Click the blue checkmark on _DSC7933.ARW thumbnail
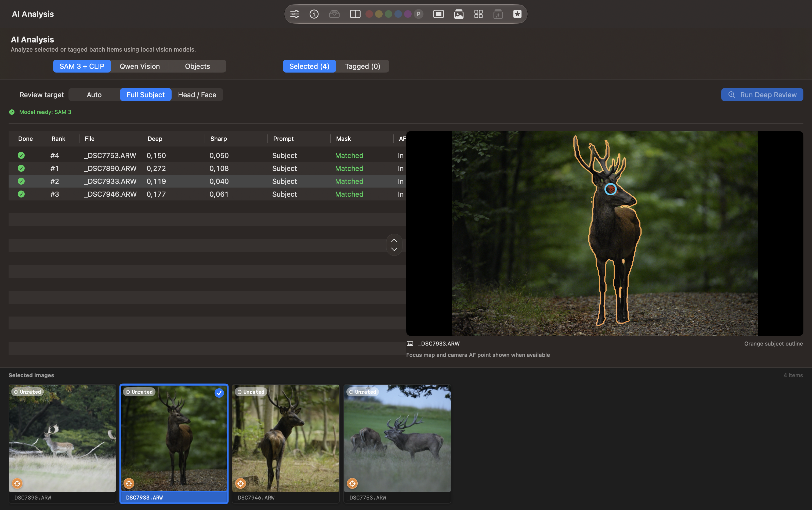 pos(219,393)
